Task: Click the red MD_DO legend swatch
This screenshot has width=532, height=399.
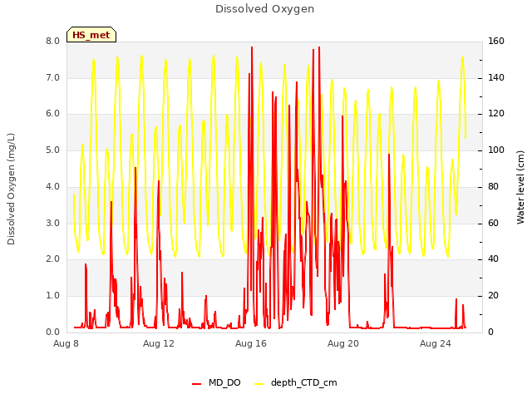Action: [x=196, y=384]
